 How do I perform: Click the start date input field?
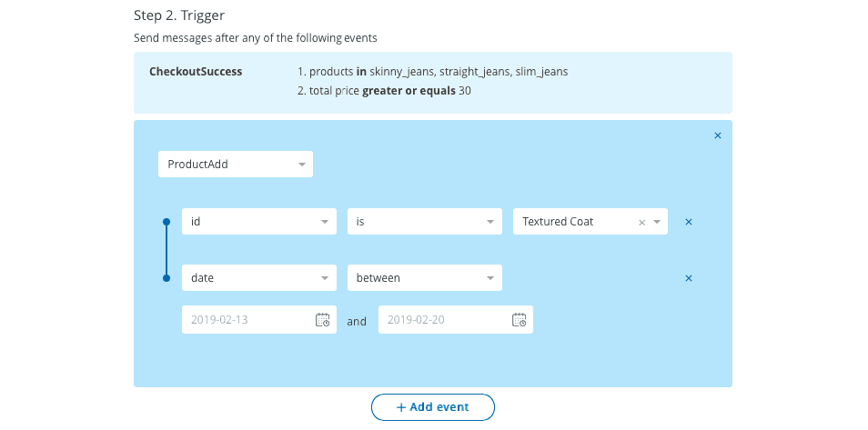pos(246,320)
